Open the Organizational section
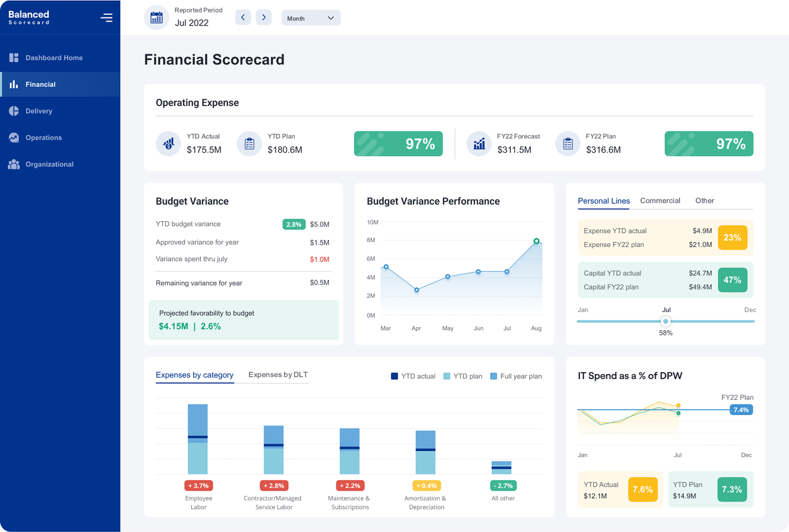 point(49,164)
